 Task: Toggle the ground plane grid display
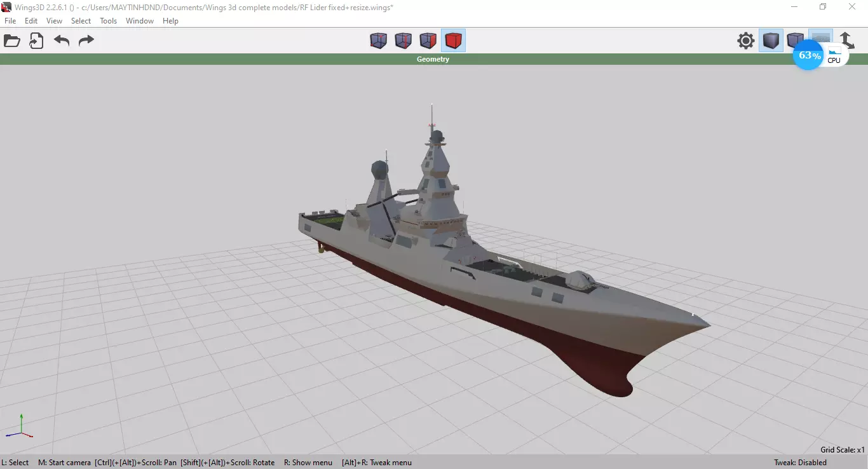point(821,37)
